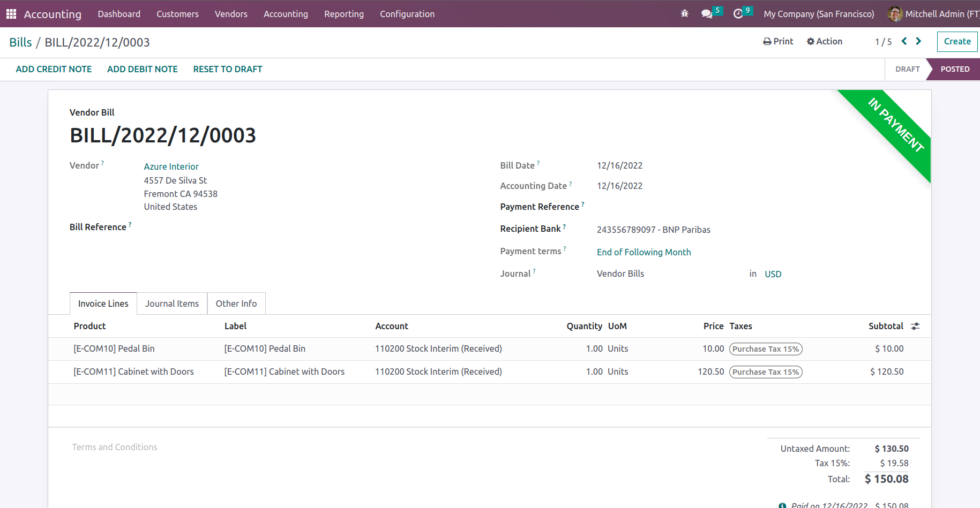
Task: Select the [E-COM10] Pedal Bin product cell
Action: [x=114, y=348]
